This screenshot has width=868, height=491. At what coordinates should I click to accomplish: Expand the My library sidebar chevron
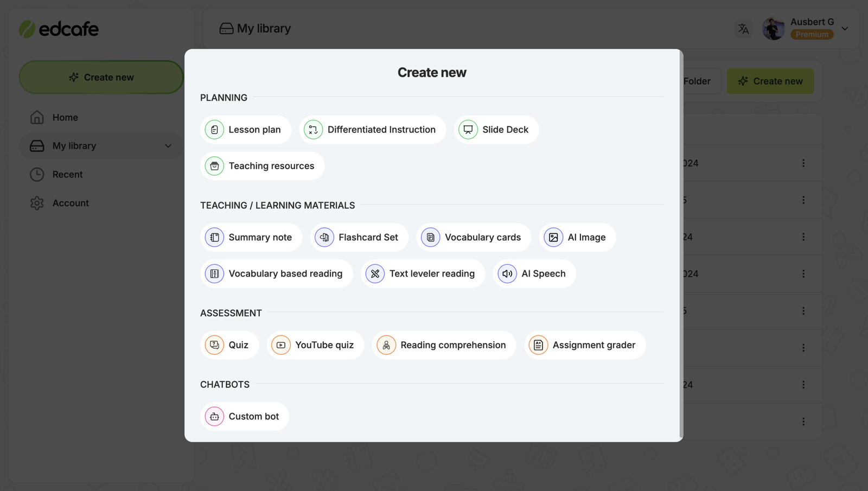point(168,146)
